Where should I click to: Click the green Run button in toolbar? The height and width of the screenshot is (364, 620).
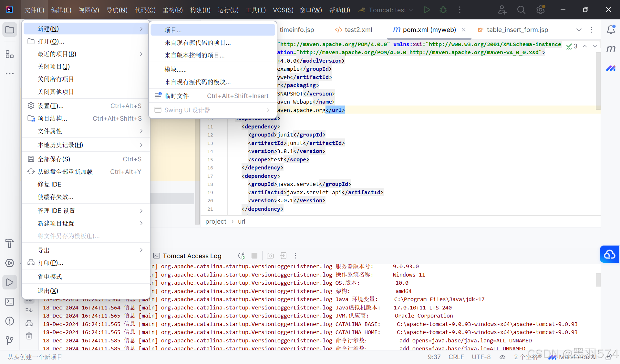tap(427, 10)
